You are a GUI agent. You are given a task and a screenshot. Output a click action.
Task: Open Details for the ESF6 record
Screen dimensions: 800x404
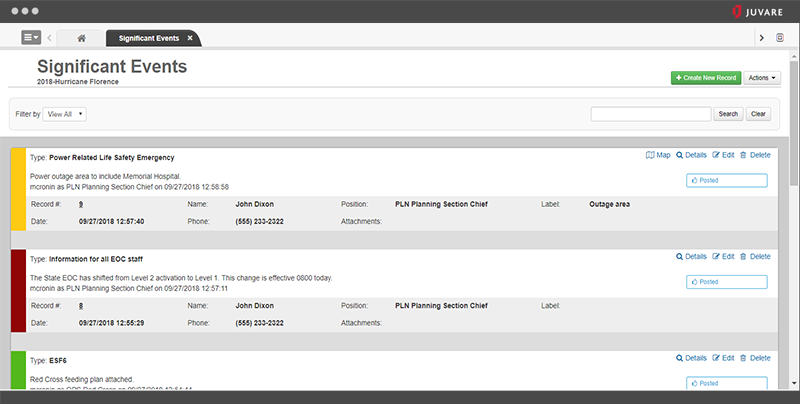[x=691, y=357]
